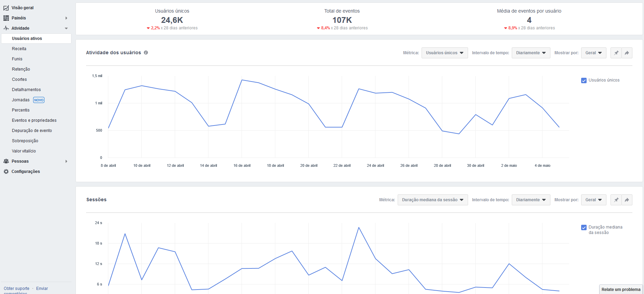Click Obter suporte link
The height and width of the screenshot is (294, 644).
pyautogui.click(x=16, y=289)
